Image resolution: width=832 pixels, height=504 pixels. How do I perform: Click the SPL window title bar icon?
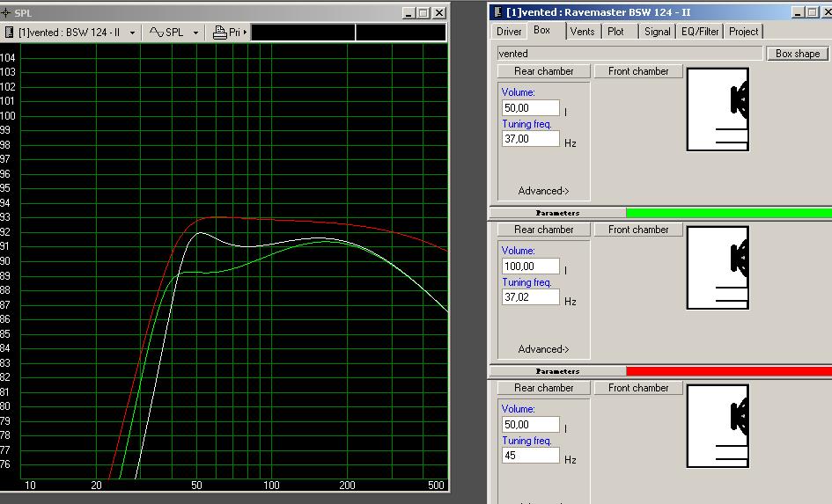pos(7,13)
